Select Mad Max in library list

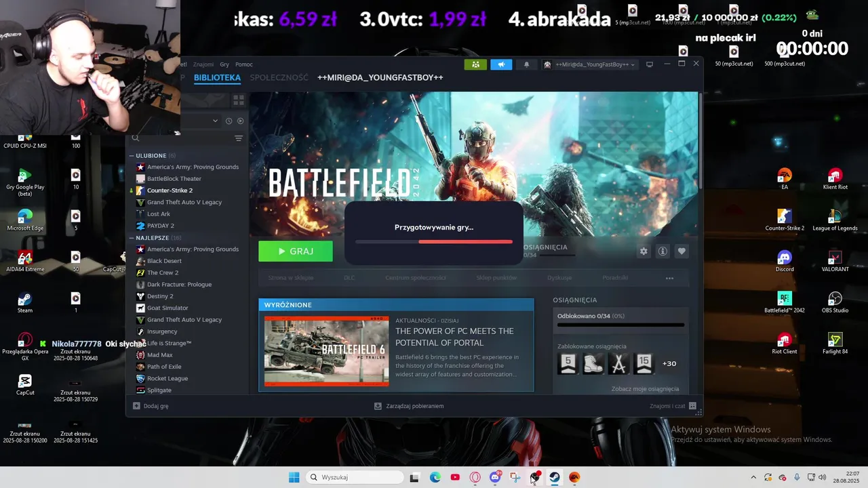tap(160, 355)
